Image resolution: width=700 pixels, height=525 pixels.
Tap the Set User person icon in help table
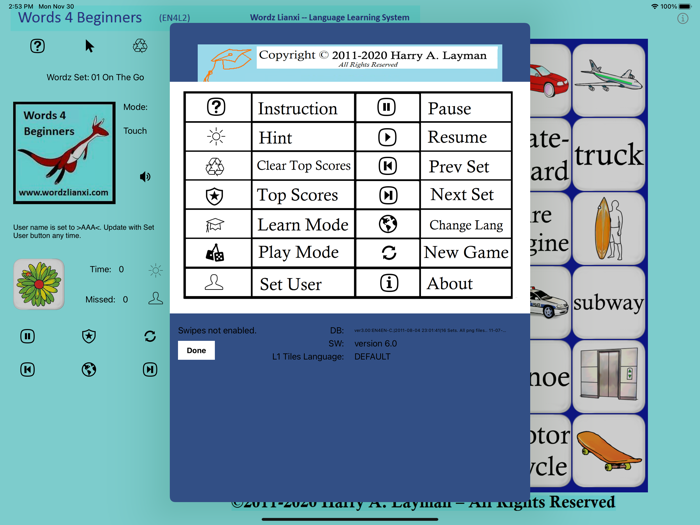[214, 283]
